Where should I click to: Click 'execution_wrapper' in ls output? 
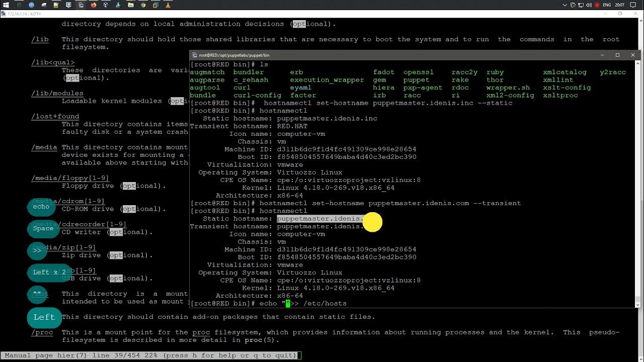pyautogui.click(x=327, y=80)
